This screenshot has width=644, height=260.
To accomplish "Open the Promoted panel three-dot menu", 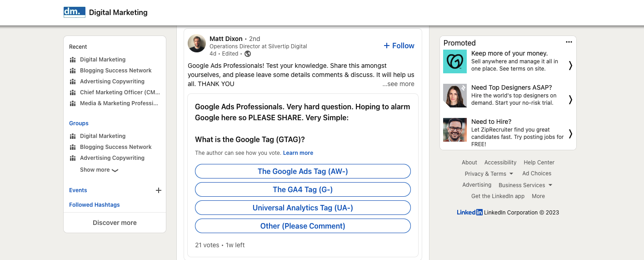I will click(569, 42).
